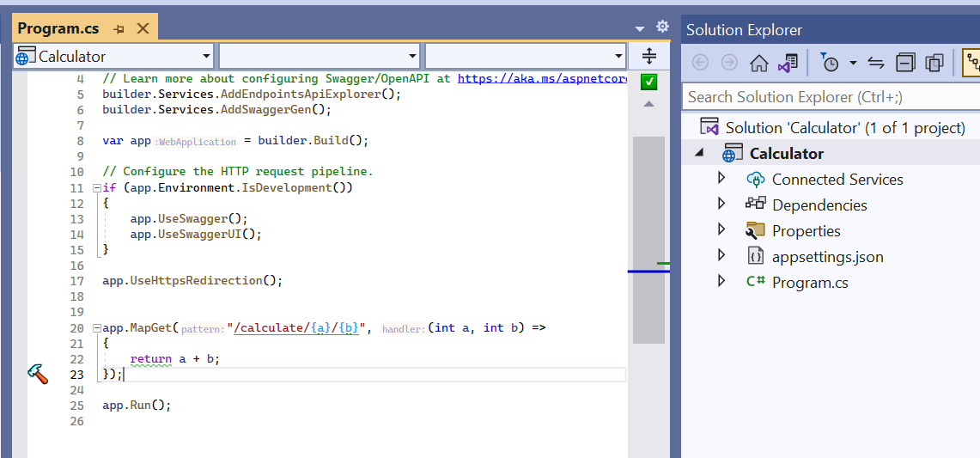Screen dimensions: 980x458
Task: Expand the Connected Services node
Action: coord(721,179)
